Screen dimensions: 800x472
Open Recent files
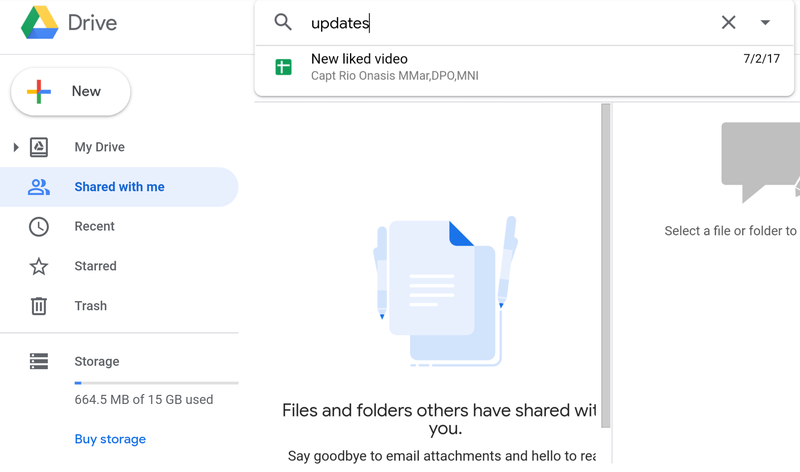click(x=94, y=226)
